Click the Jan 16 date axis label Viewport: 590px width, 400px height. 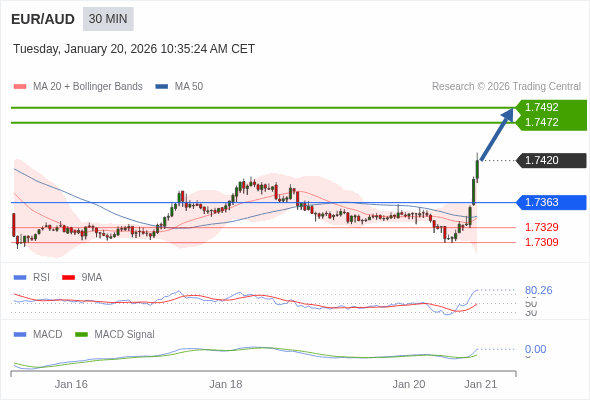point(71,385)
